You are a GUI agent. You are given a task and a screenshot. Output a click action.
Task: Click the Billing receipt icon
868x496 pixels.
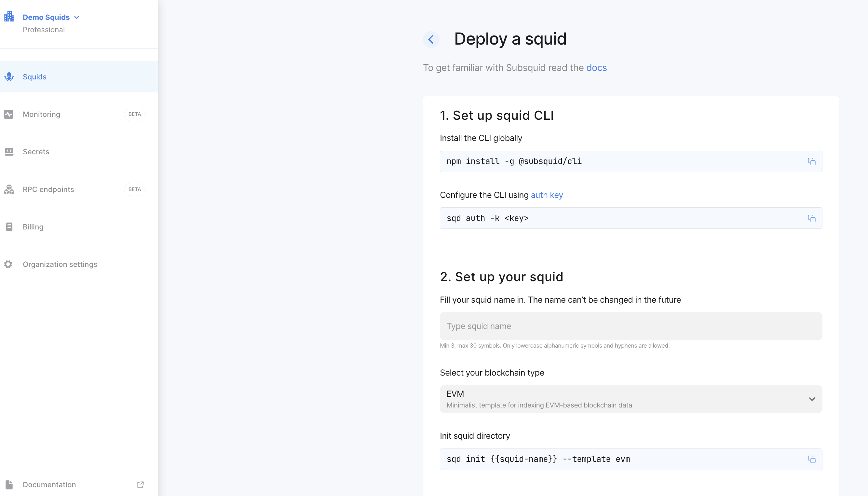coord(9,227)
